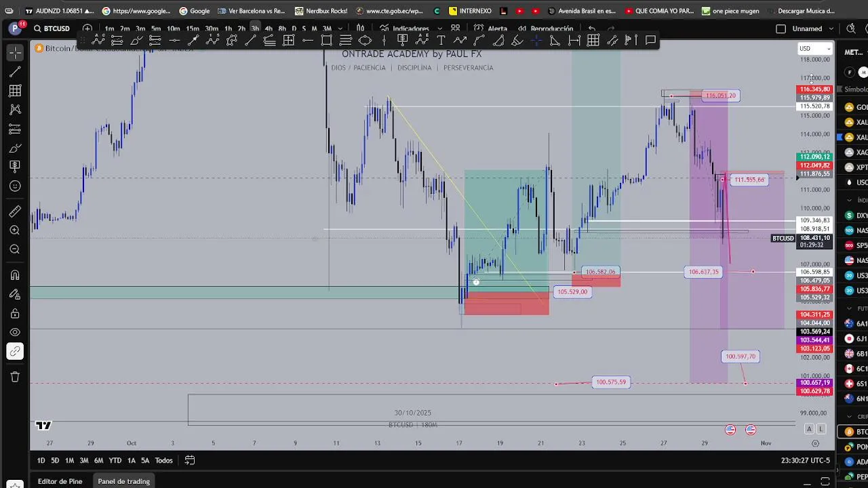Toggle auto scale A button

pos(809,429)
